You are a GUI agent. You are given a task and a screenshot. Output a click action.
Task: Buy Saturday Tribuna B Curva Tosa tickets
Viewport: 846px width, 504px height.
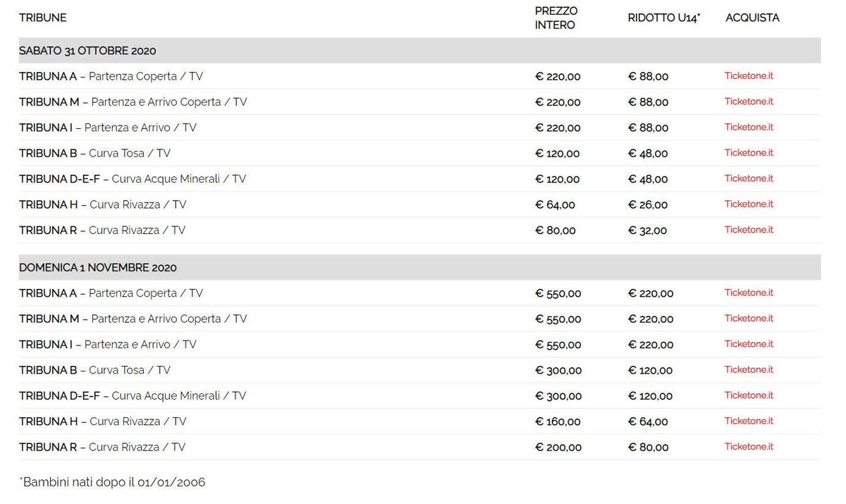pos(749,153)
